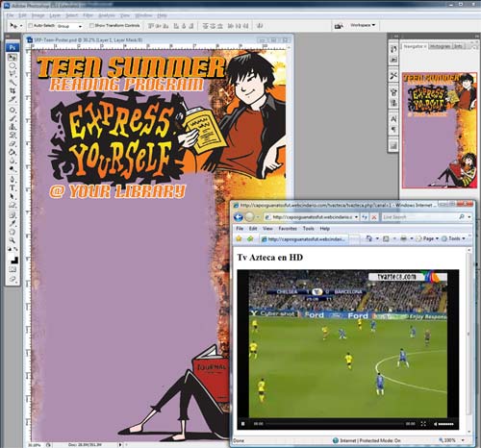This screenshot has height=448, width=481.
Task: Click foreground/background color swatches
Action: 13,259
